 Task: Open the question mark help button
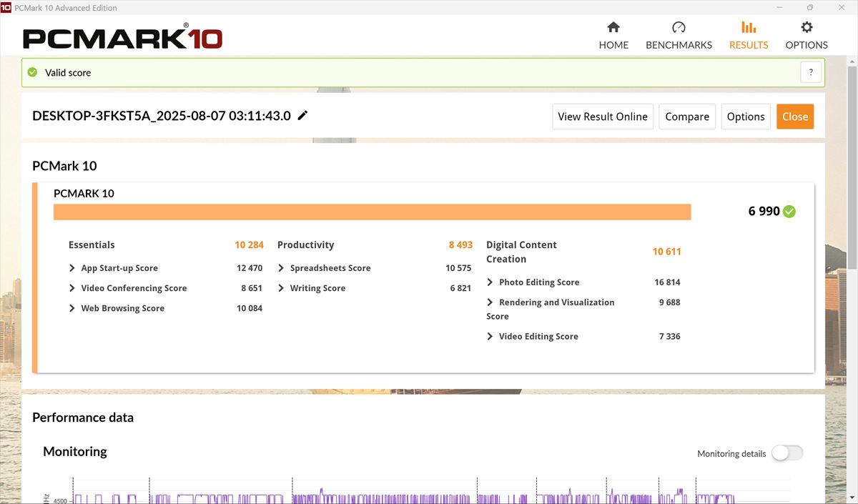[811, 72]
